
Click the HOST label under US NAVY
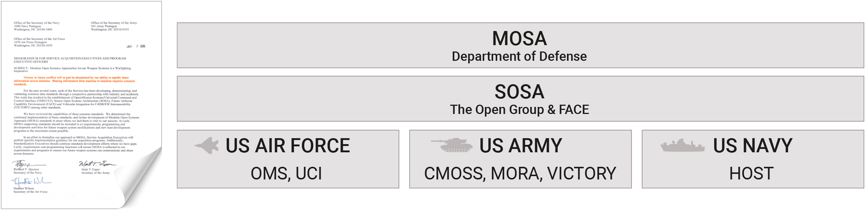(x=751, y=173)
